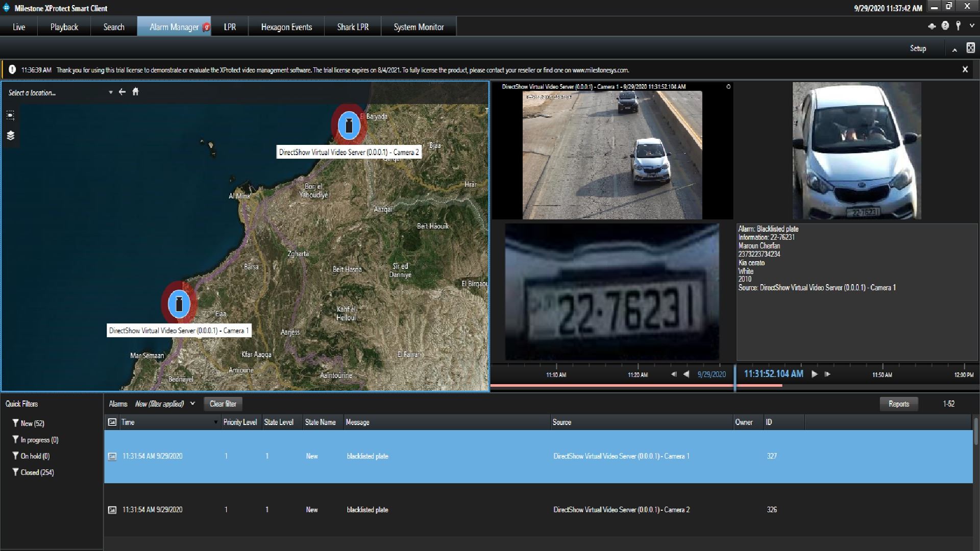980x551 pixels.
Task: Click the Camera 2 map label
Action: [x=349, y=152]
